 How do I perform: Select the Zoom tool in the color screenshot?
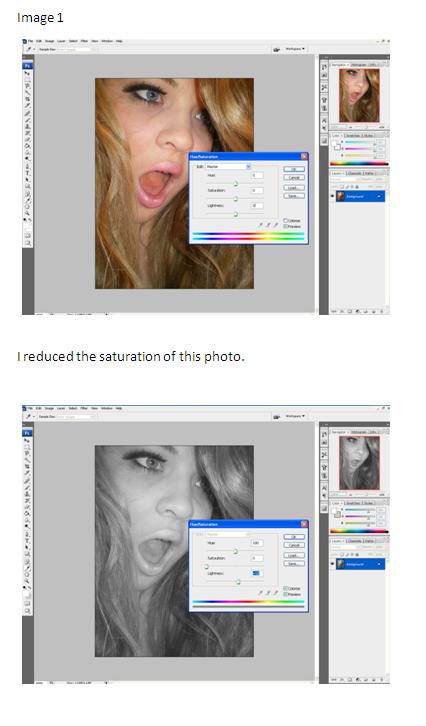(28, 213)
